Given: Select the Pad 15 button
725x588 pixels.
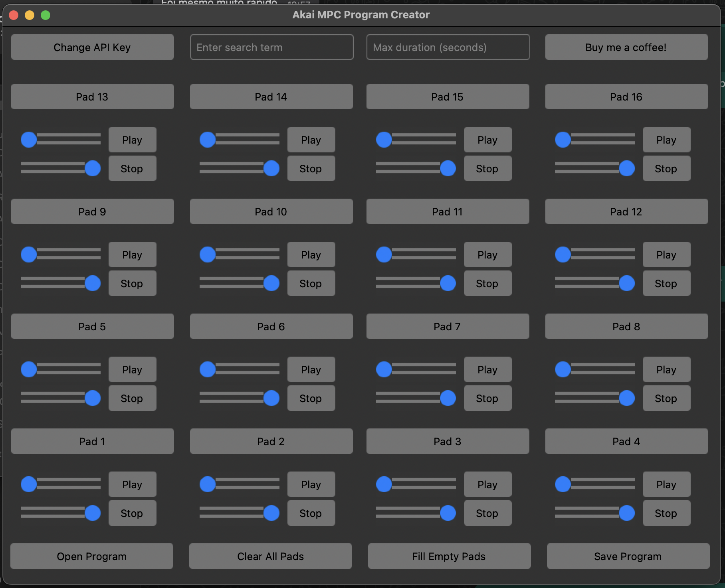Looking at the screenshot, I should coord(448,97).
